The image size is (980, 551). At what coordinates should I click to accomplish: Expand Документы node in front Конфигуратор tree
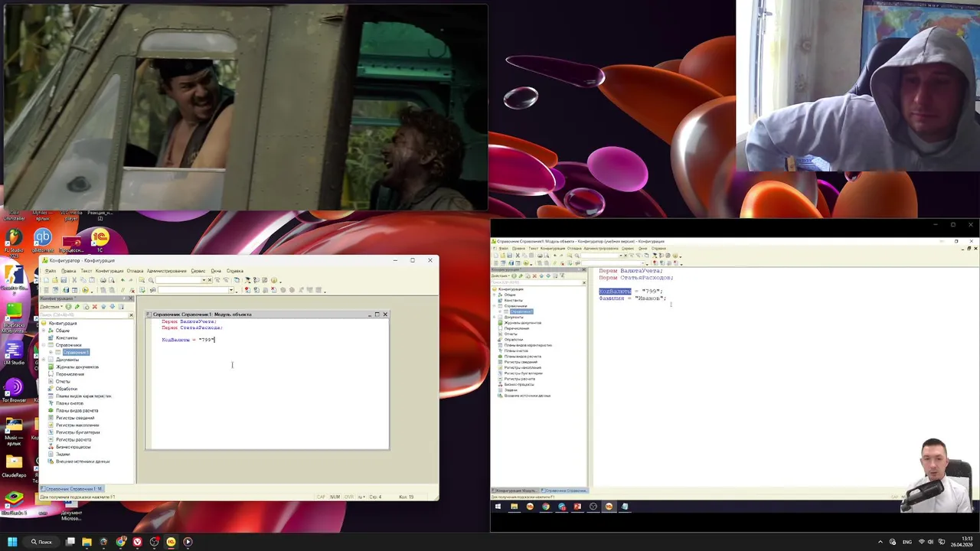(x=44, y=360)
